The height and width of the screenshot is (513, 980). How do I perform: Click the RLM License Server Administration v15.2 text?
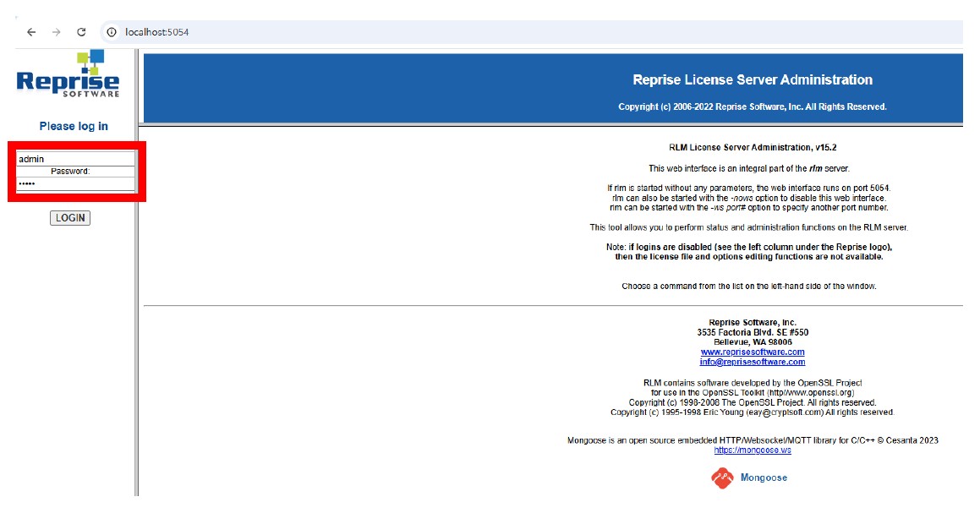point(753,147)
